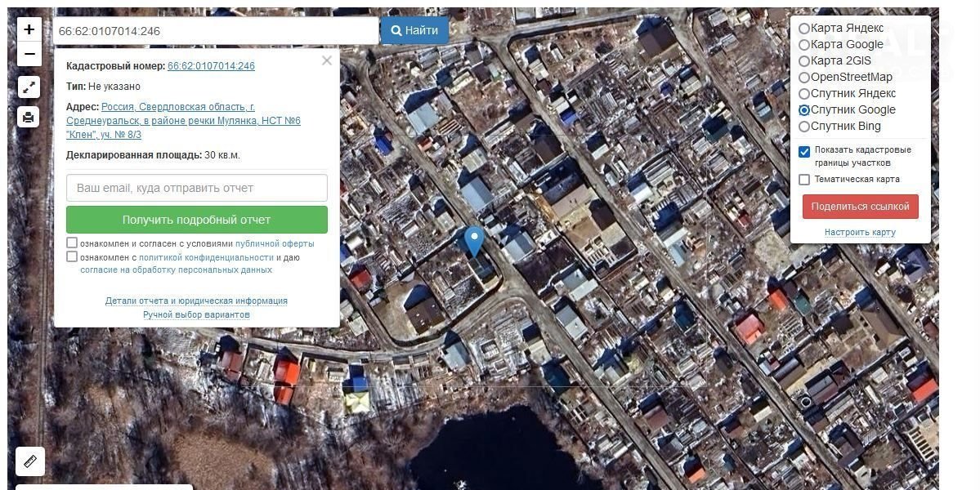Click Поделиться ссылкой button
Viewport: 980px width, 490px height.
pyautogui.click(x=860, y=207)
